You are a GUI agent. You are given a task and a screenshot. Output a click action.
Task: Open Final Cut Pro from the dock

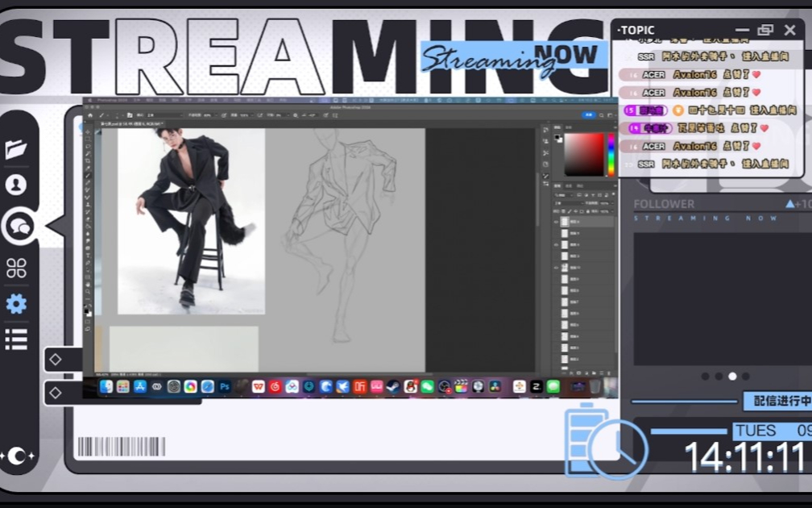[x=462, y=387]
